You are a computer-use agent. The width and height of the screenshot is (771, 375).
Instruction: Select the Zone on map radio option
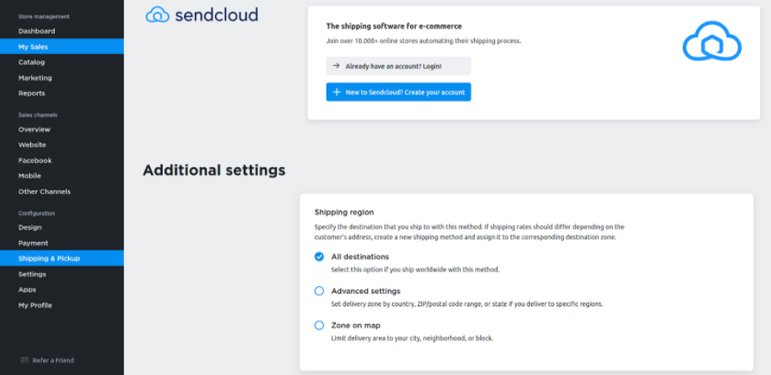pos(319,325)
